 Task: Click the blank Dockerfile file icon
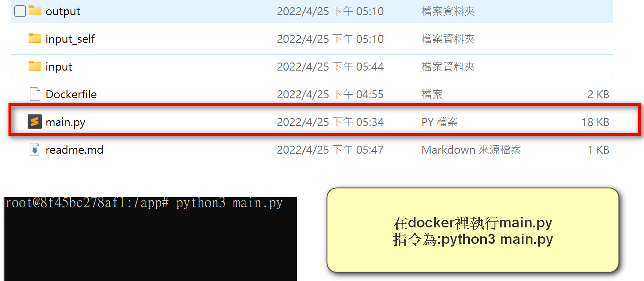pos(35,94)
